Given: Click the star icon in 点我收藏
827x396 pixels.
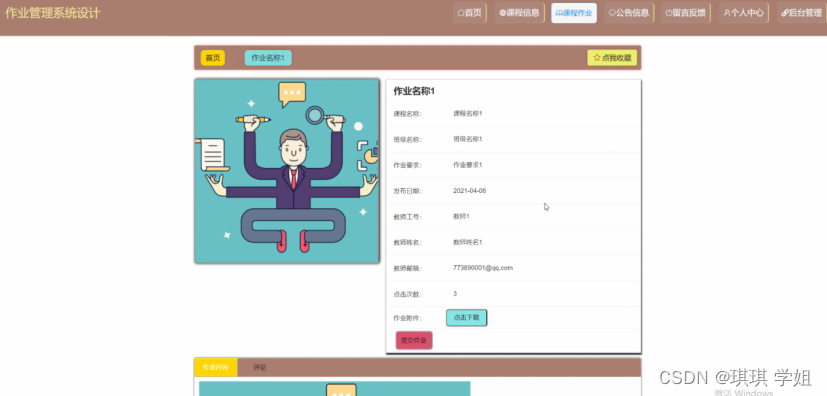Looking at the screenshot, I should coord(597,58).
